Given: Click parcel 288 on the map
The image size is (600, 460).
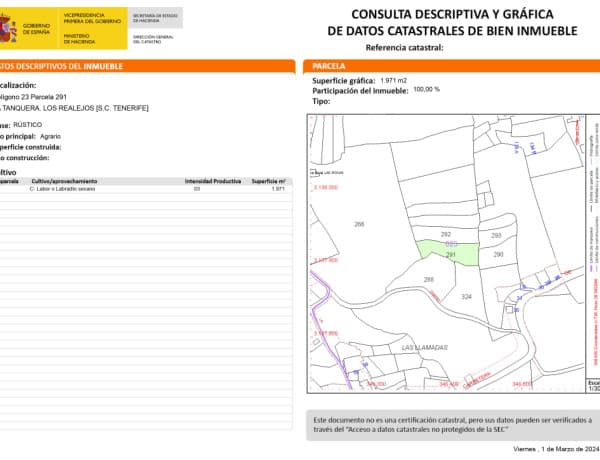Looking at the screenshot, I should pyautogui.click(x=429, y=279).
